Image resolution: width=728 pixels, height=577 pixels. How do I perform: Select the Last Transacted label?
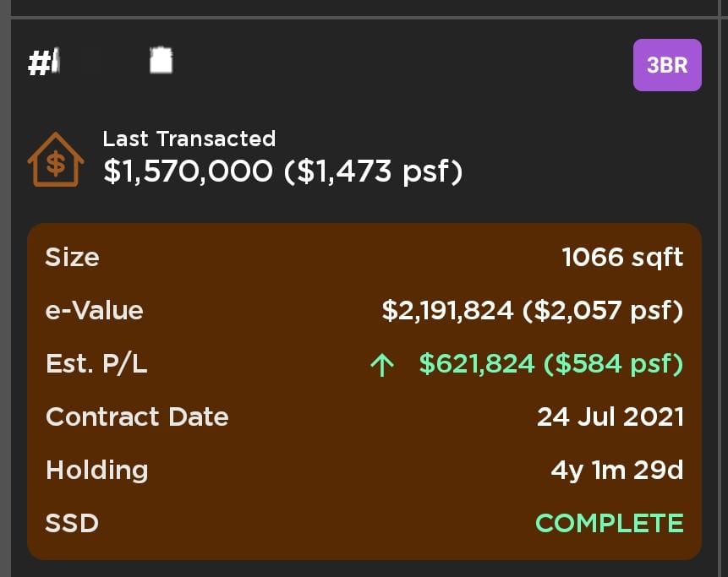coord(189,139)
